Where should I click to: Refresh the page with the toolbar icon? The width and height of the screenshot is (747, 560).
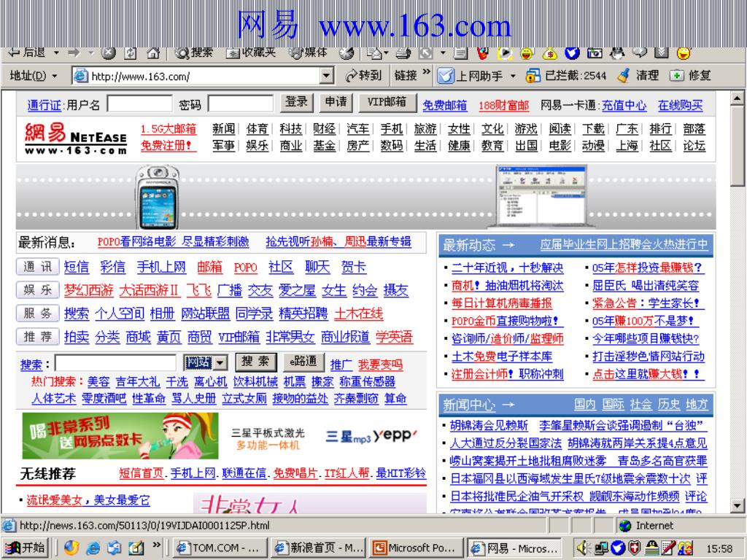pyautogui.click(x=131, y=52)
